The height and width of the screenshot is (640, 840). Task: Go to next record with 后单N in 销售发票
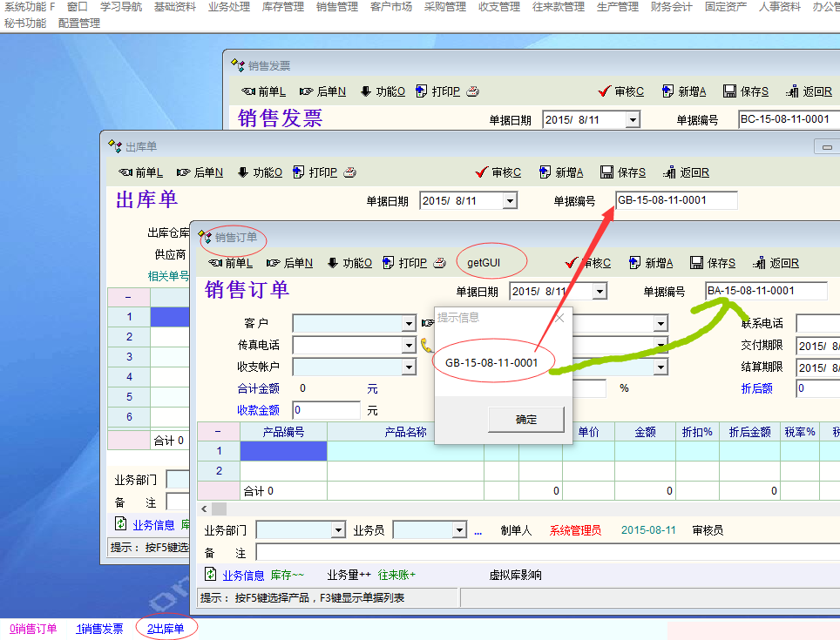click(307, 91)
